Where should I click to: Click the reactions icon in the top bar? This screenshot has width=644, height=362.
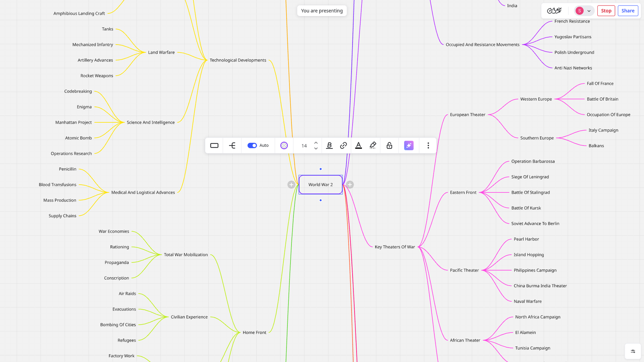[554, 11]
